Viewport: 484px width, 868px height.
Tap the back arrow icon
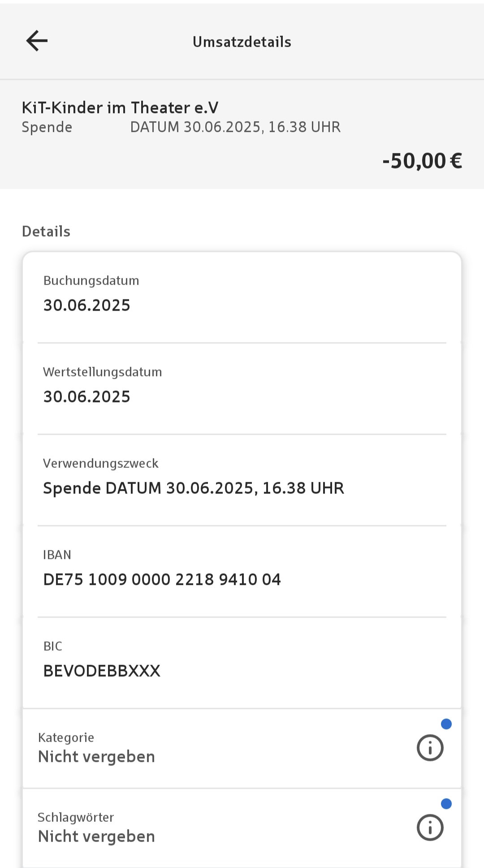coord(37,41)
